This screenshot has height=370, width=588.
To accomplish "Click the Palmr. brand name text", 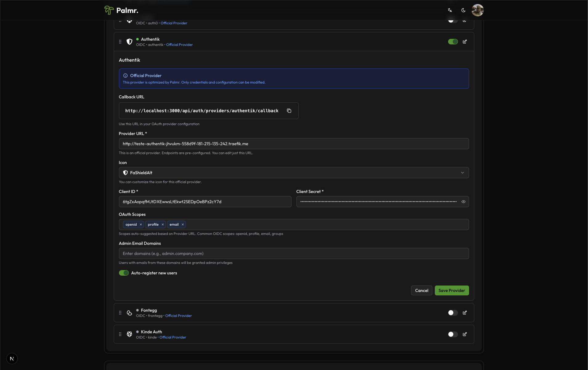I will point(127,10).
